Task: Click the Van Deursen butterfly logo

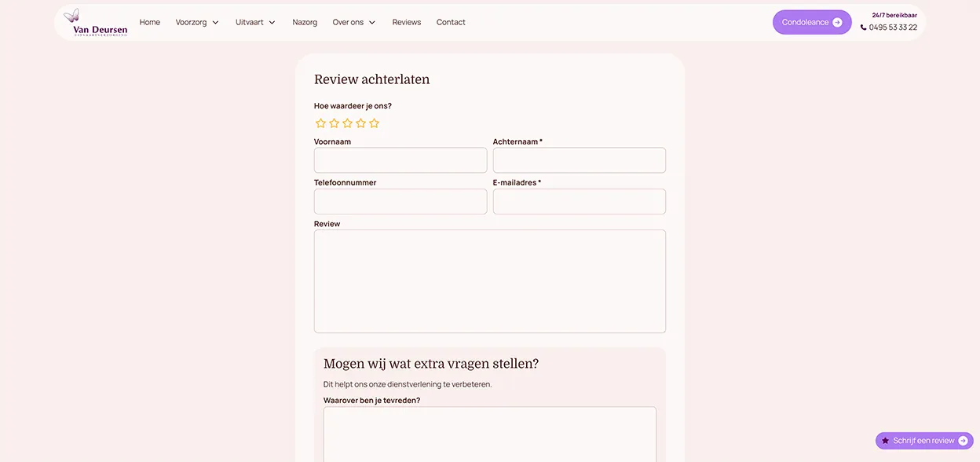Action: click(95, 22)
